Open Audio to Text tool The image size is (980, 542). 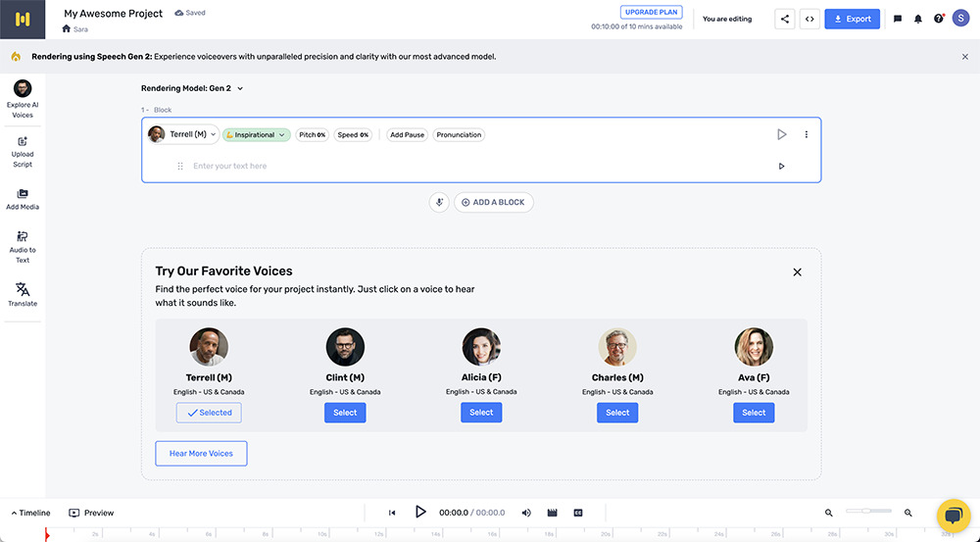pos(23,247)
